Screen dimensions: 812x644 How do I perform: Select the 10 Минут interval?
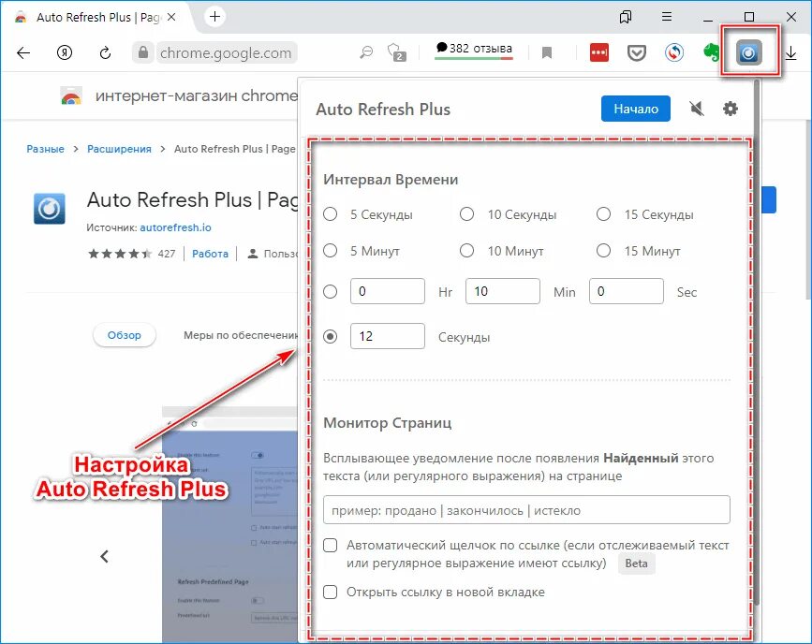pos(466,251)
